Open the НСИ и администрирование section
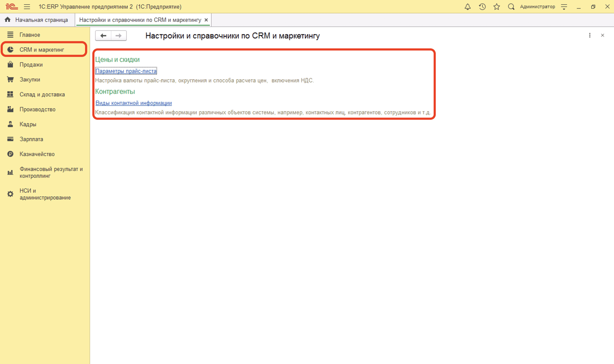This screenshot has width=614, height=364. pos(45,194)
